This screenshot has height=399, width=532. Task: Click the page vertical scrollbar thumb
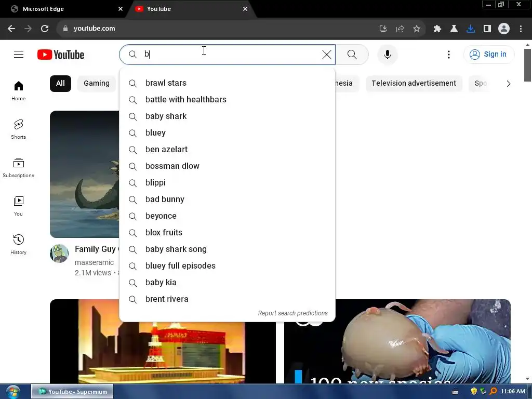coord(527,65)
